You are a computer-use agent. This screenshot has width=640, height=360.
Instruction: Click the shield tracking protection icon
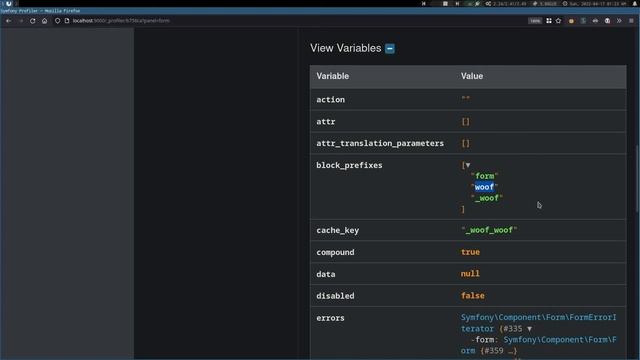58,21
